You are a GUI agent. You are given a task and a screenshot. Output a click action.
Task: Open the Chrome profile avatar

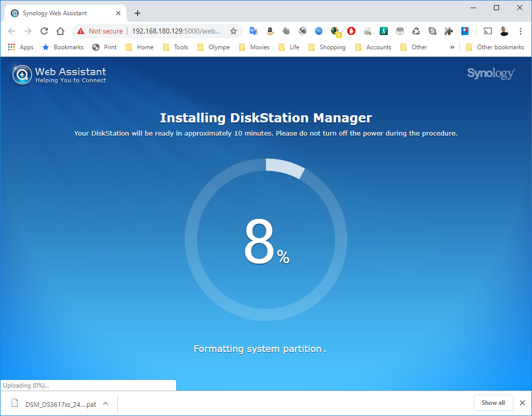tap(504, 31)
